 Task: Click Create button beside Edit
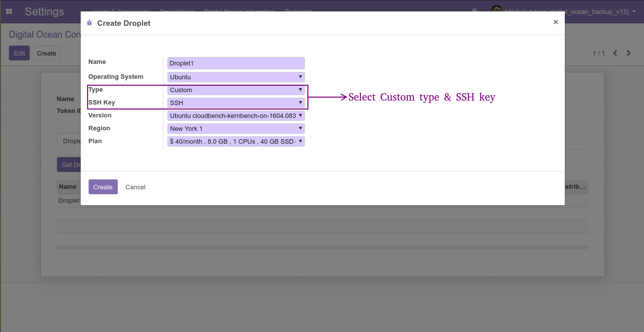pos(47,53)
